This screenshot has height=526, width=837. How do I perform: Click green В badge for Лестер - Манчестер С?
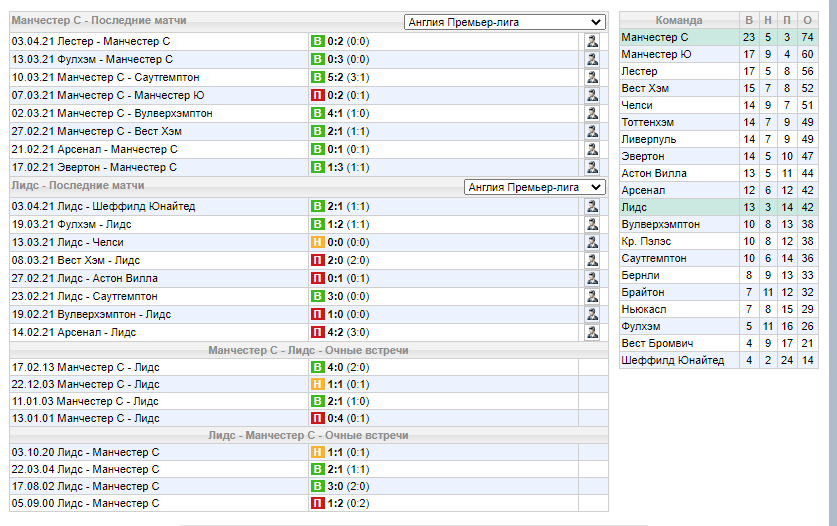click(318, 41)
